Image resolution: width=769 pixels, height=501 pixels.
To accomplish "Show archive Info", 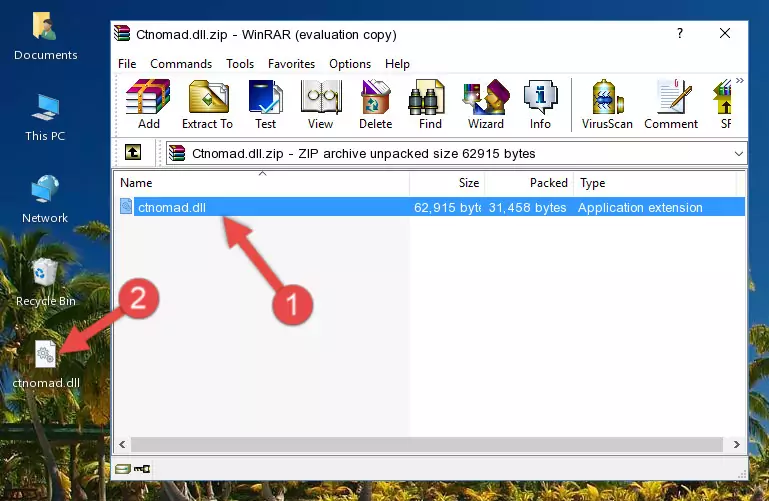I will (x=540, y=104).
